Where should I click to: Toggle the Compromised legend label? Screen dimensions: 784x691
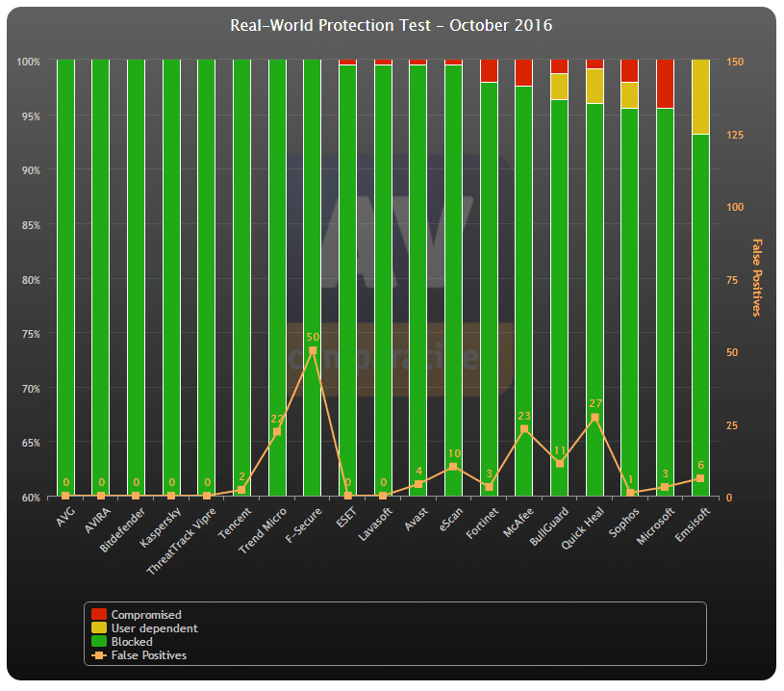pos(146,614)
